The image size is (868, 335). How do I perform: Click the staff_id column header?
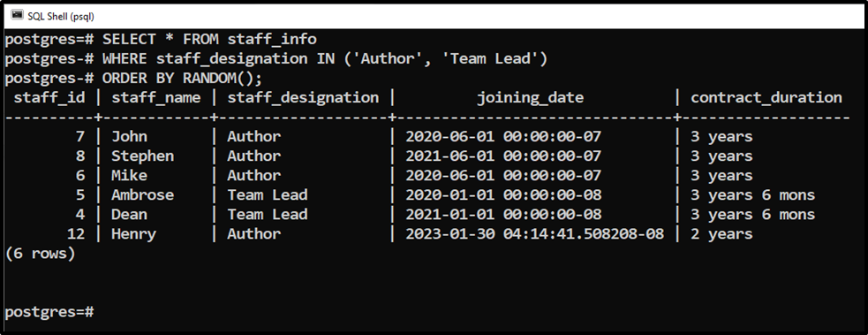point(49,98)
